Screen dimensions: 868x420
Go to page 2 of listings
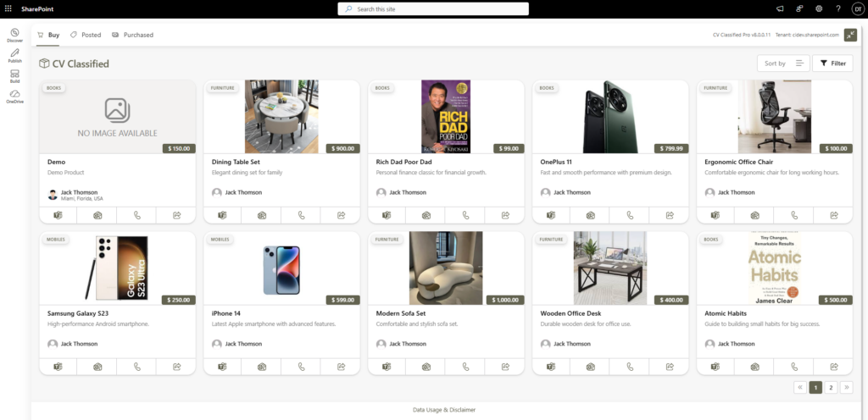[831, 388]
